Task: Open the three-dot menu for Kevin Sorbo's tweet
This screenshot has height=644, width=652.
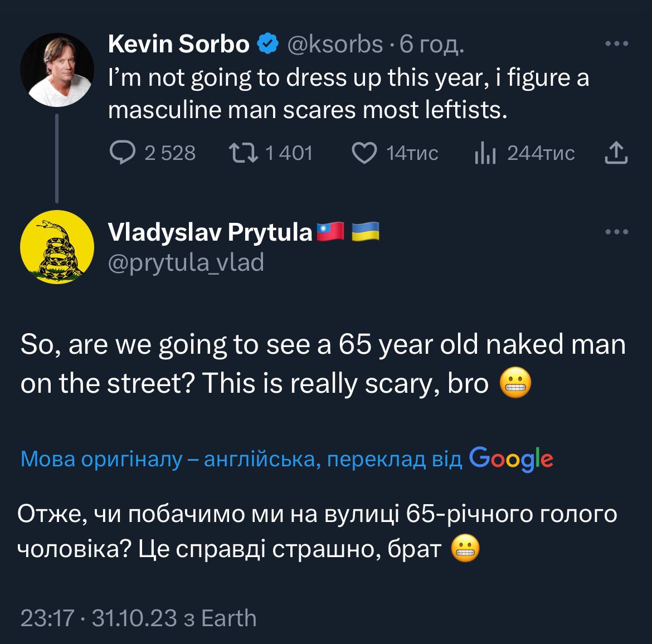Action: [x=617, y=44]
